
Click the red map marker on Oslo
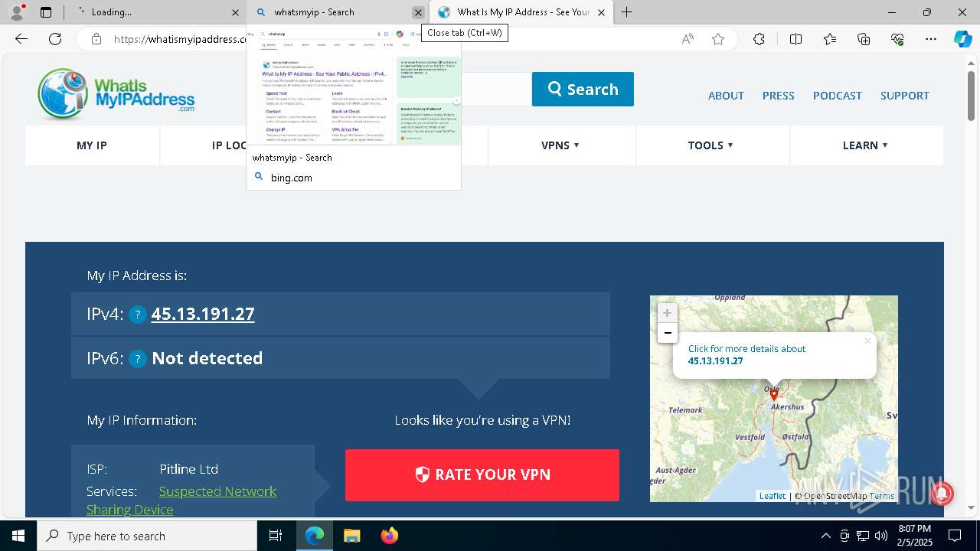(774, 394)
